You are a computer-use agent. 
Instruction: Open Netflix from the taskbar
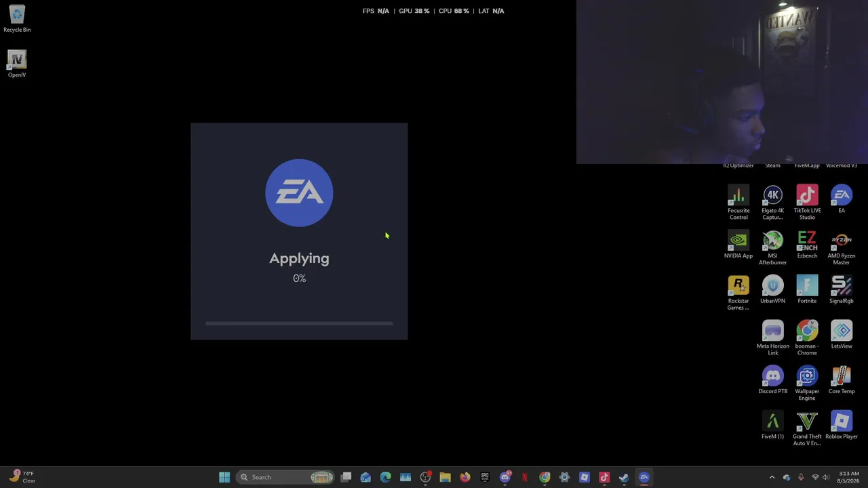(524, 477)
